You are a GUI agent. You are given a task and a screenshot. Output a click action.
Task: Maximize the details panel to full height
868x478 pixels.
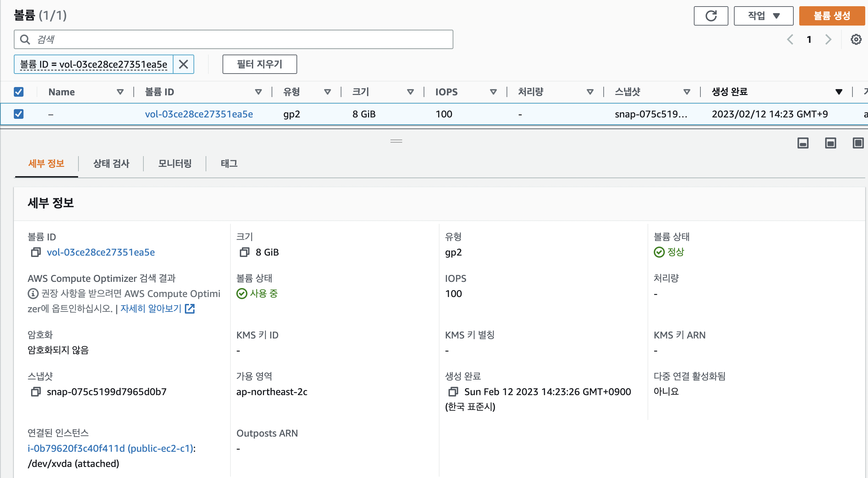pyautogui.click(x=858, y=143)
